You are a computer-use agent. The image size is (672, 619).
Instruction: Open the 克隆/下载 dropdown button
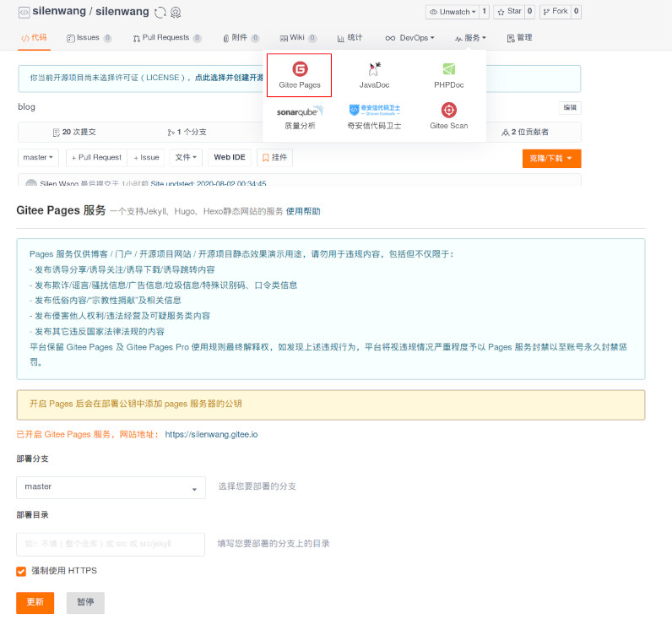pos(551,158)
